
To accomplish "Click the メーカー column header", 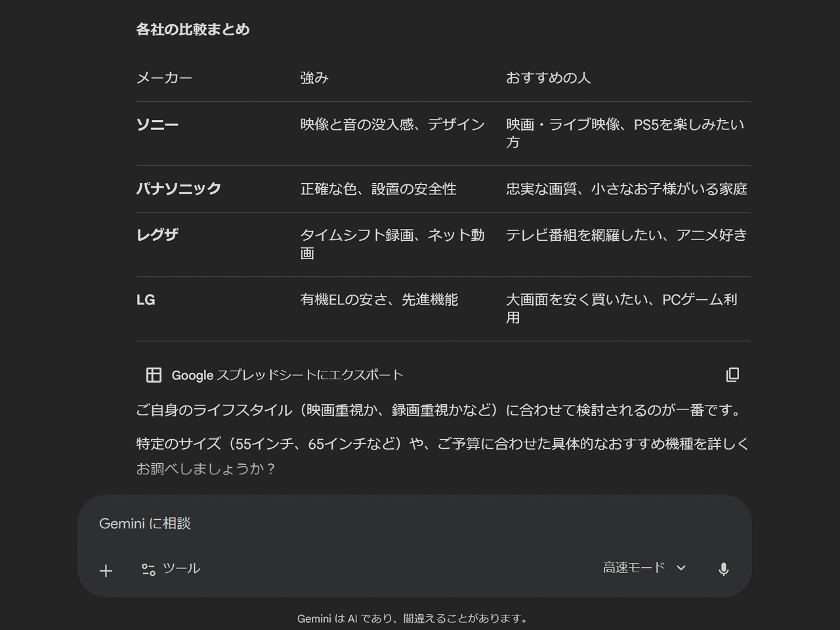I will [x=164, y=78].
